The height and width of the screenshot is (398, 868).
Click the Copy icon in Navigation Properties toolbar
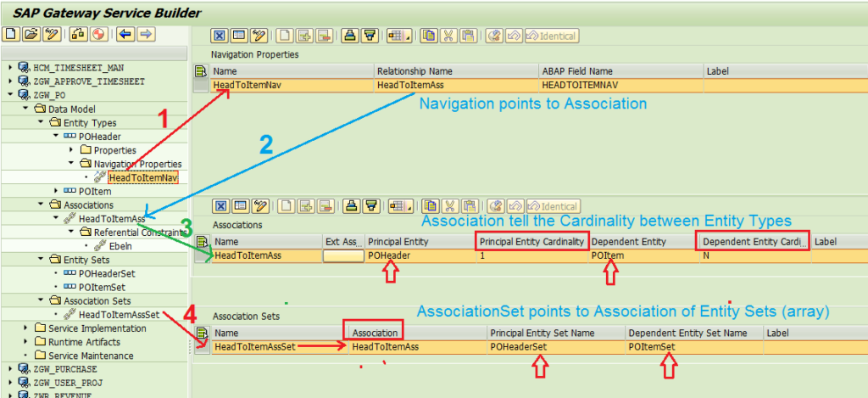428,36
